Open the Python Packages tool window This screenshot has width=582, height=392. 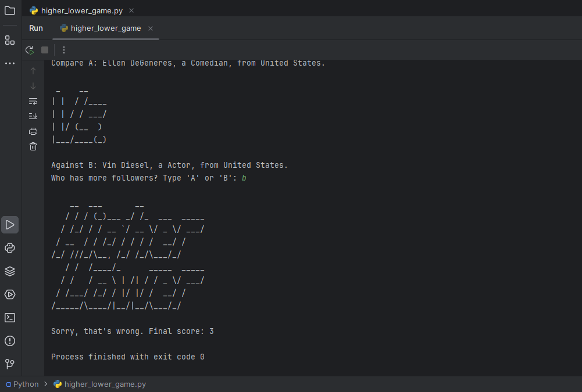(x=10, y=271)
